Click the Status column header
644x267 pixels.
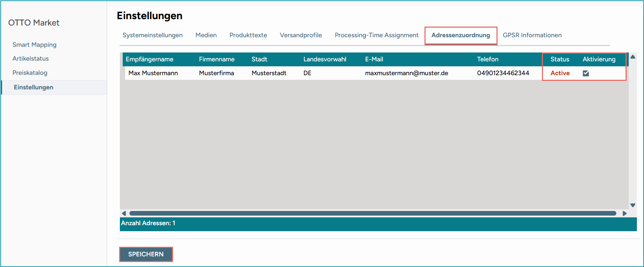tap(560, 59)
